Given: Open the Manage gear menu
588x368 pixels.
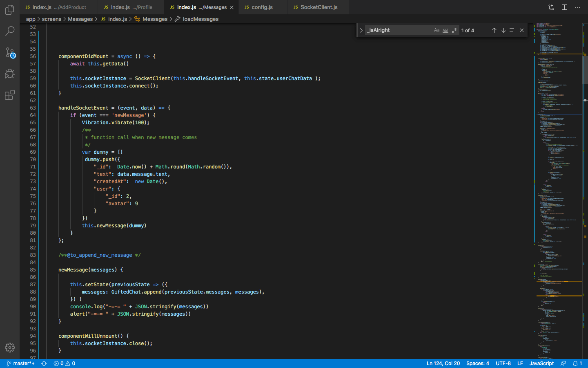Looking at the screenshot, I should click(x=10, y=348).
